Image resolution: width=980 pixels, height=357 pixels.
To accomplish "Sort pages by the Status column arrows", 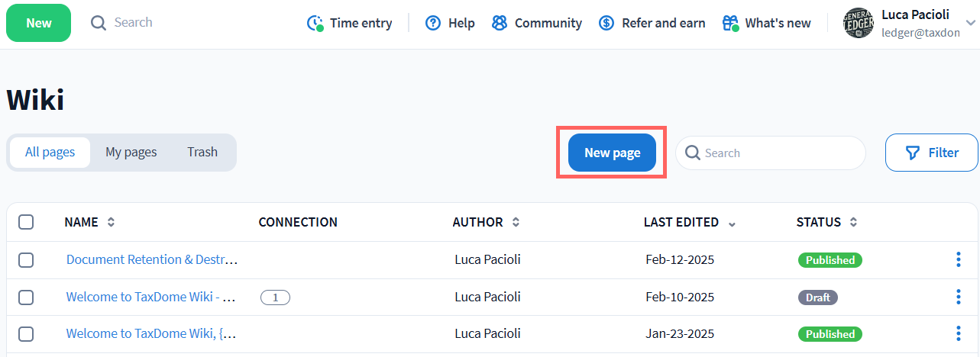I will pyautogui.click(x=853, y=223).
